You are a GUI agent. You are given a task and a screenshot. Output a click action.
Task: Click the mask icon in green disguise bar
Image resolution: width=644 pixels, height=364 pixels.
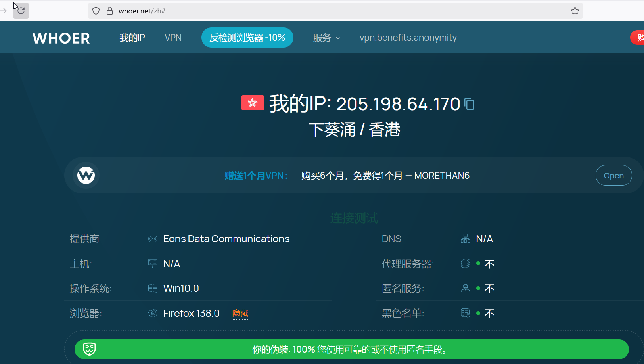point(89,349)
